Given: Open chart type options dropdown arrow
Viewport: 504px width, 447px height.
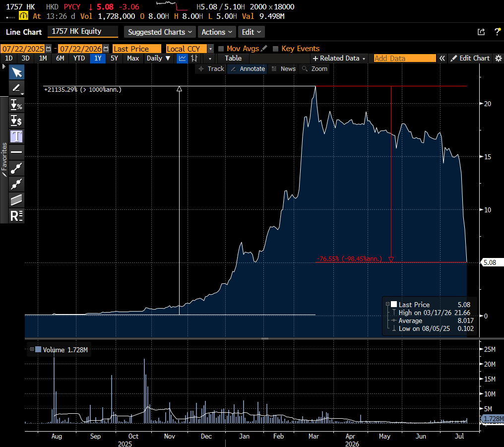Looking at the screenshot, I should coord(210,59).
